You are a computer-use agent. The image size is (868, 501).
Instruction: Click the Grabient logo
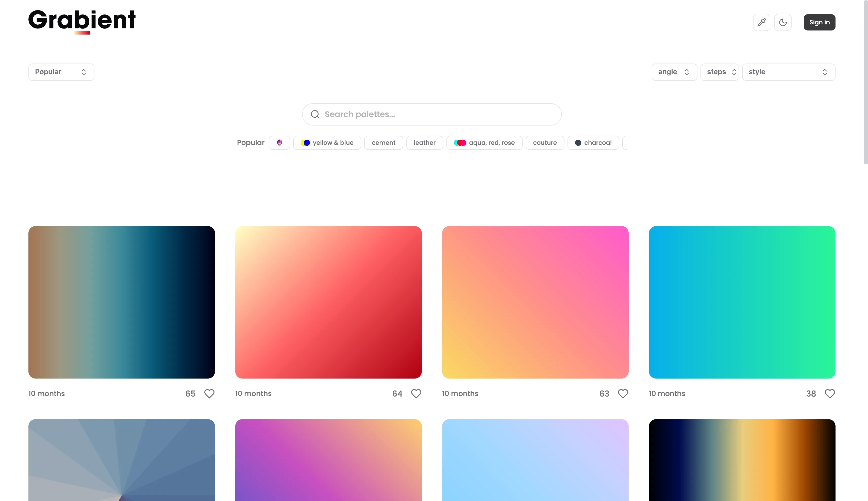[x=82, y=21]
